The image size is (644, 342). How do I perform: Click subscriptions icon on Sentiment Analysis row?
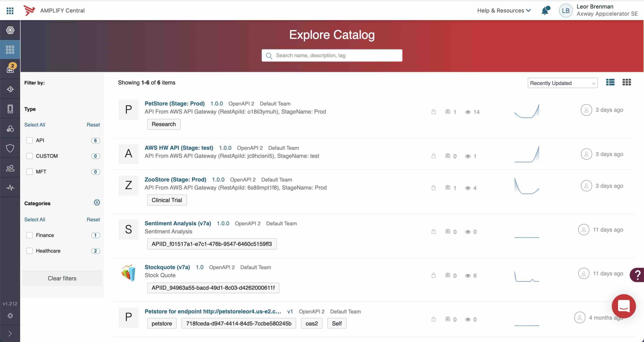448,232
